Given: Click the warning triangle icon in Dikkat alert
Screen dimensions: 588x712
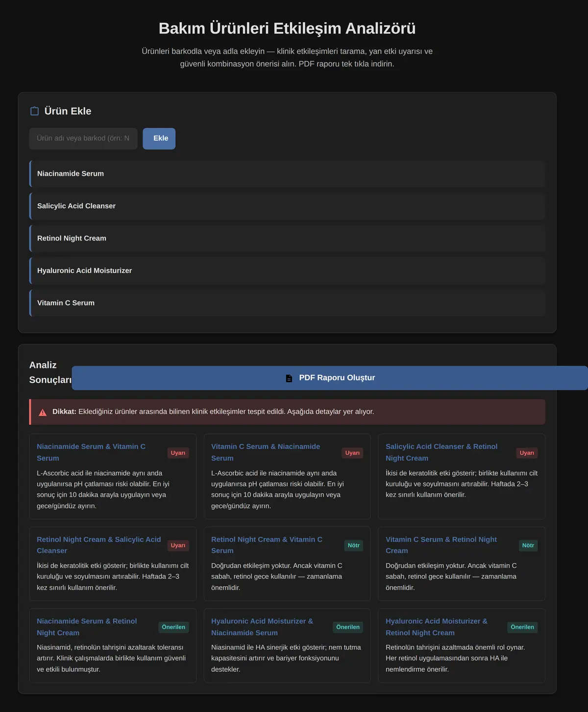Looking at the screenshot, I should [43, 412].
